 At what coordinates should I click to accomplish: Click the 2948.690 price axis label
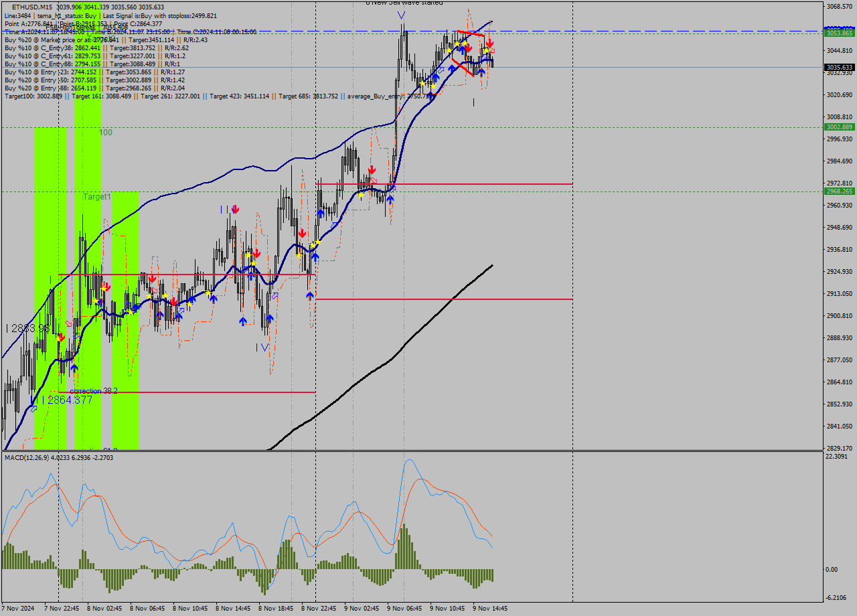pos(839,227)
